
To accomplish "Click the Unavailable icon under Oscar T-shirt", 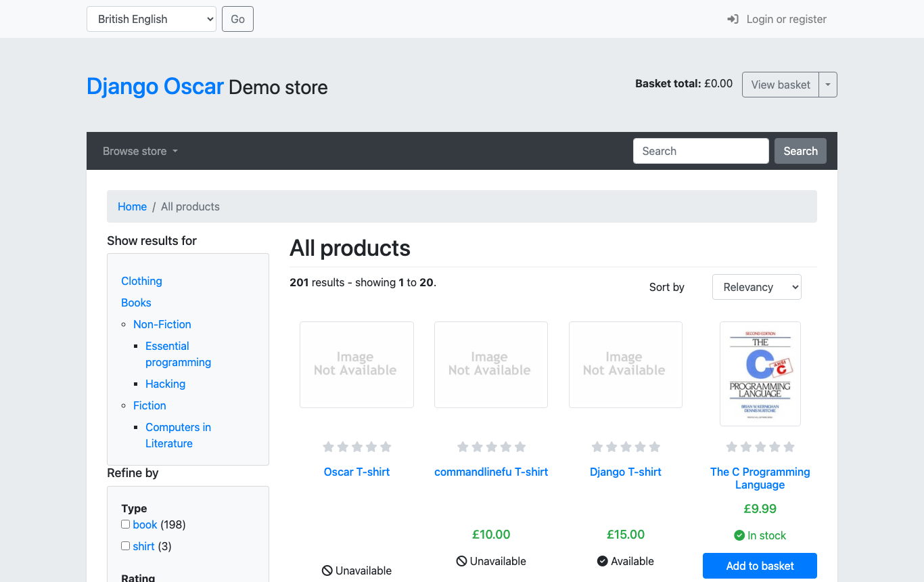I will [327, 570].
